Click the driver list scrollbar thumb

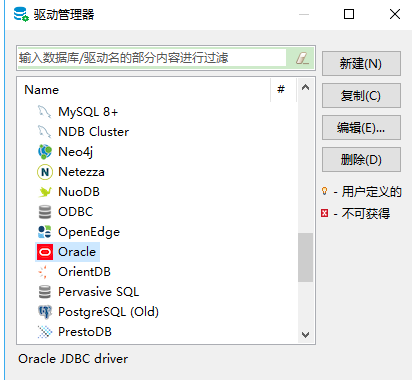pos(305,257)
